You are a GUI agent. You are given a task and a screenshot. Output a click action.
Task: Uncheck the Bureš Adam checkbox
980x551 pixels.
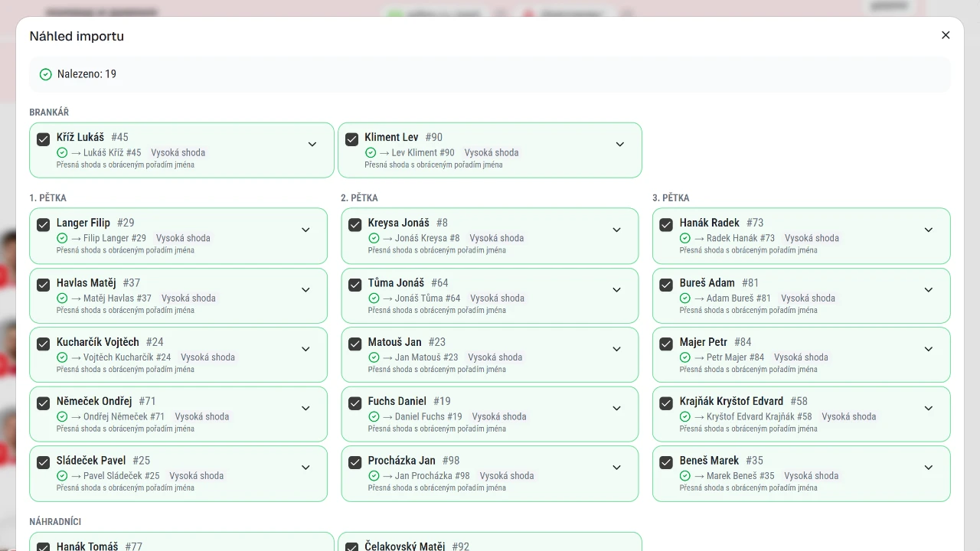coord(667,285)
